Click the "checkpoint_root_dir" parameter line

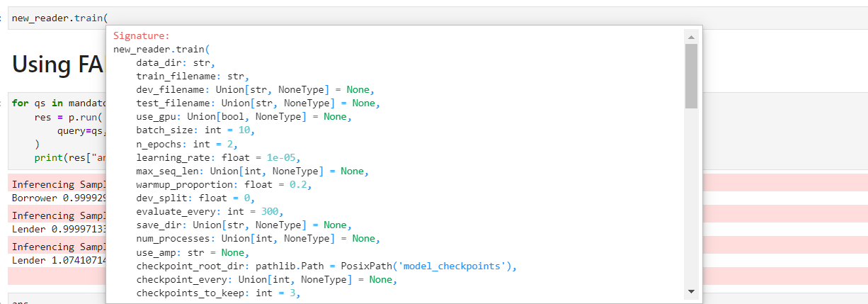pyautogui.click(x=327, y=266)
